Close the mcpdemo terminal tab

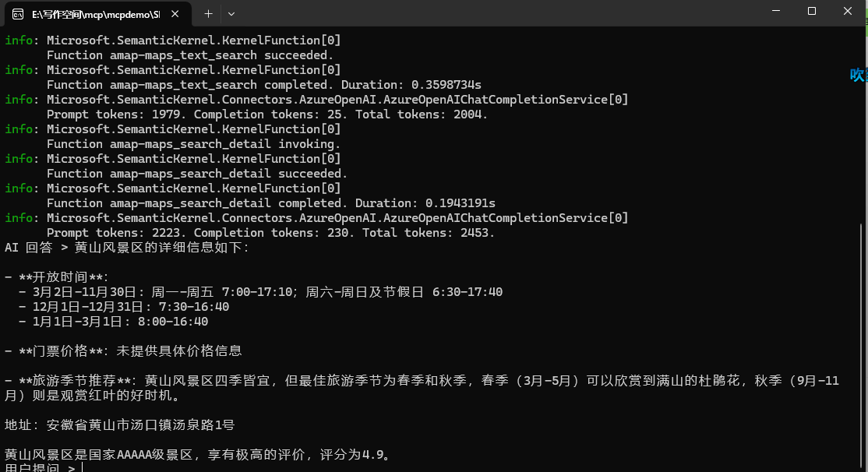click(x=175, y=14)
